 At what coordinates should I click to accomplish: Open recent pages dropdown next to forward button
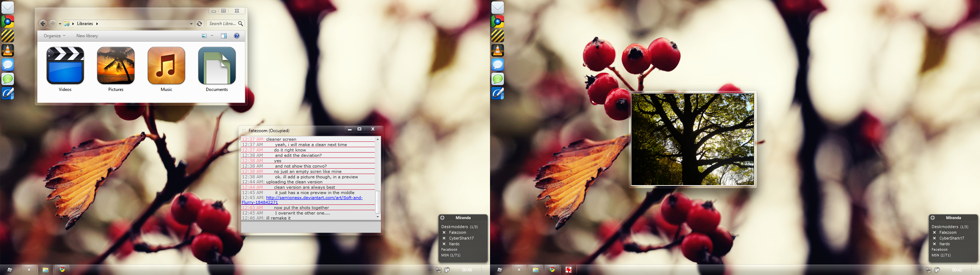point(60,24)
